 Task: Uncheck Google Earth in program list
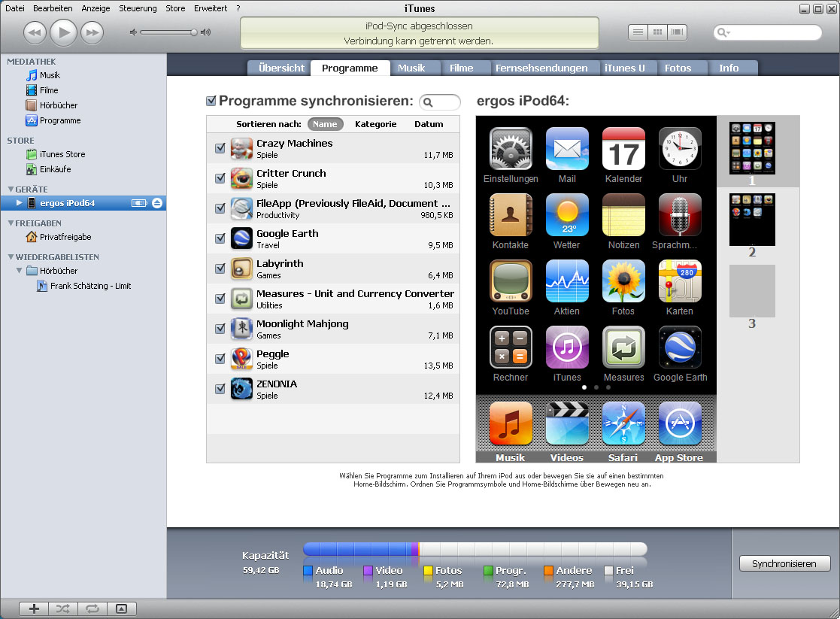tap(220, 238)
